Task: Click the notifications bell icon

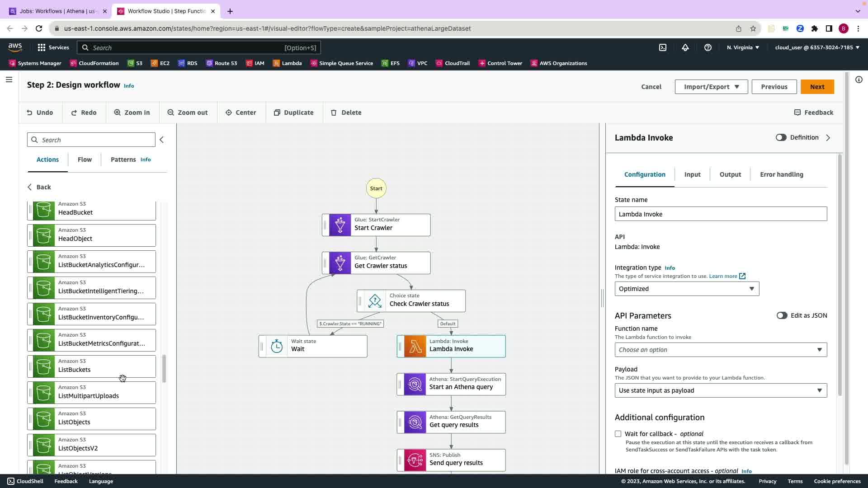Action: pyautogui.click(x=685, y=47)
